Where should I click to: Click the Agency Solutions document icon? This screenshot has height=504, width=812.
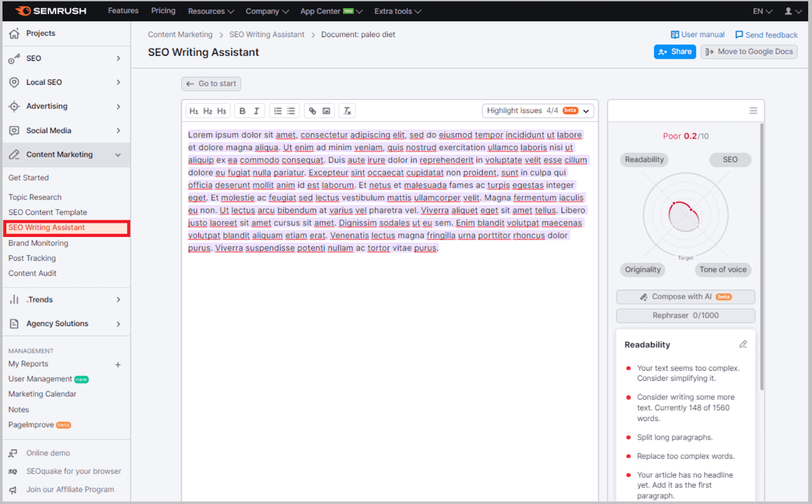coord(14,323)
